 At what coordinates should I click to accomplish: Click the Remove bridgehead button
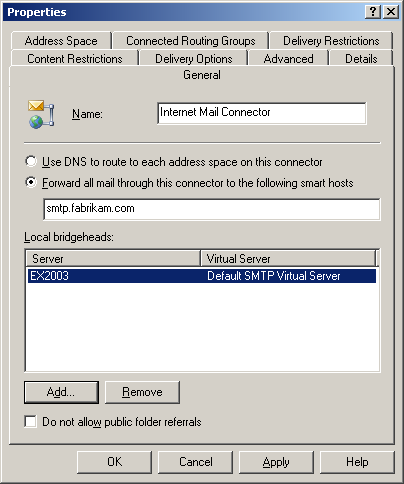click(x=142, y=392)
